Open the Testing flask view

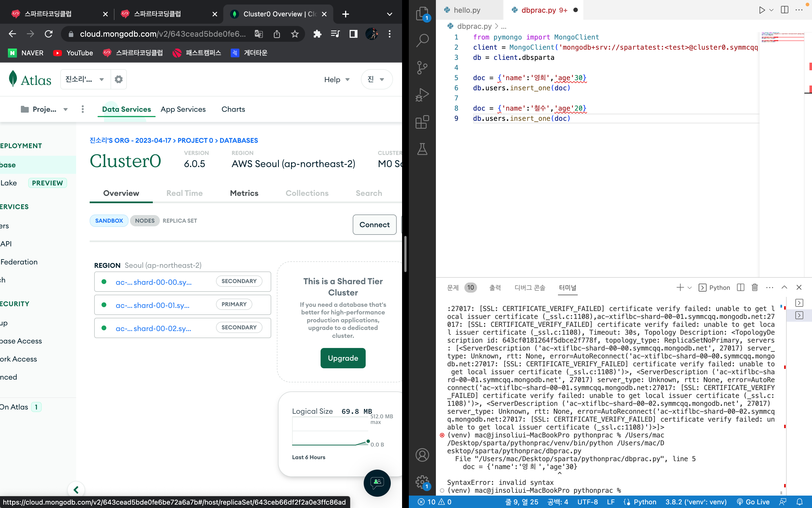(422, 149)
